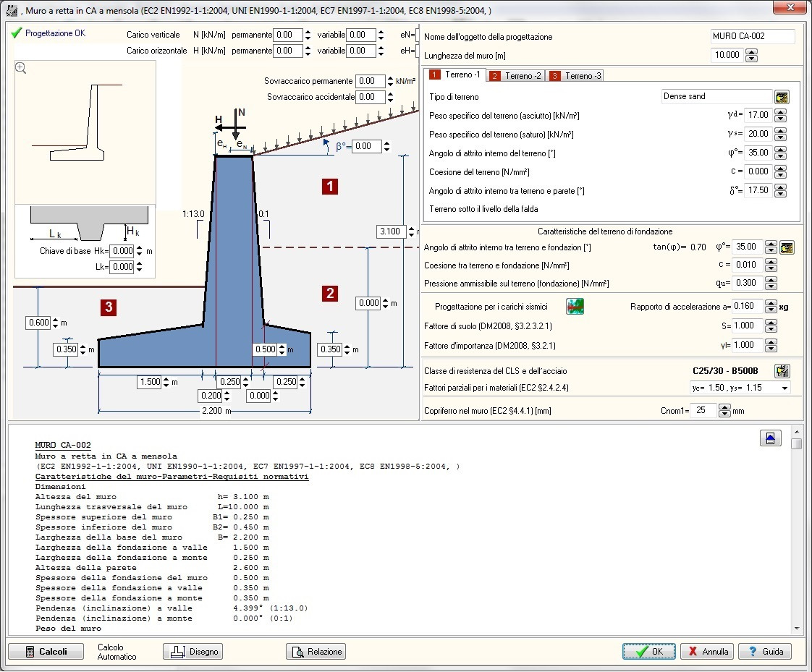Expand the partial material factors dropdown
The width and height of the screenshot is (812, 672).
pos(785,388)
